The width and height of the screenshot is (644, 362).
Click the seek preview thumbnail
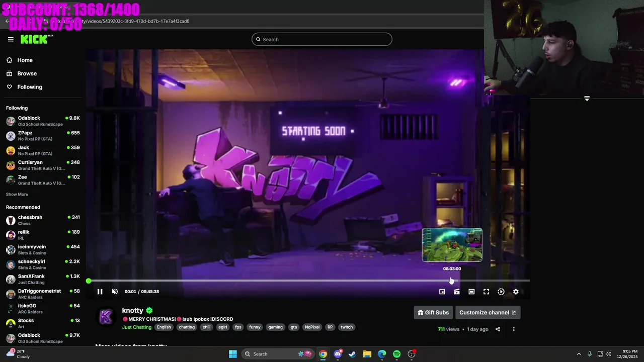452,245
